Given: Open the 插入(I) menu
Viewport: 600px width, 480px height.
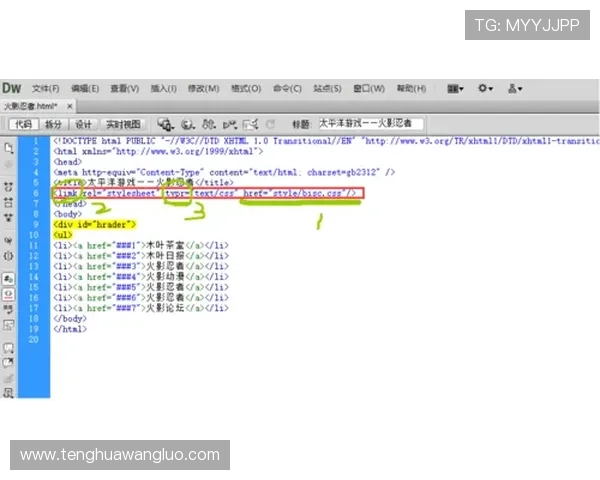Looking at the screenshot, I should coord(163,89).
